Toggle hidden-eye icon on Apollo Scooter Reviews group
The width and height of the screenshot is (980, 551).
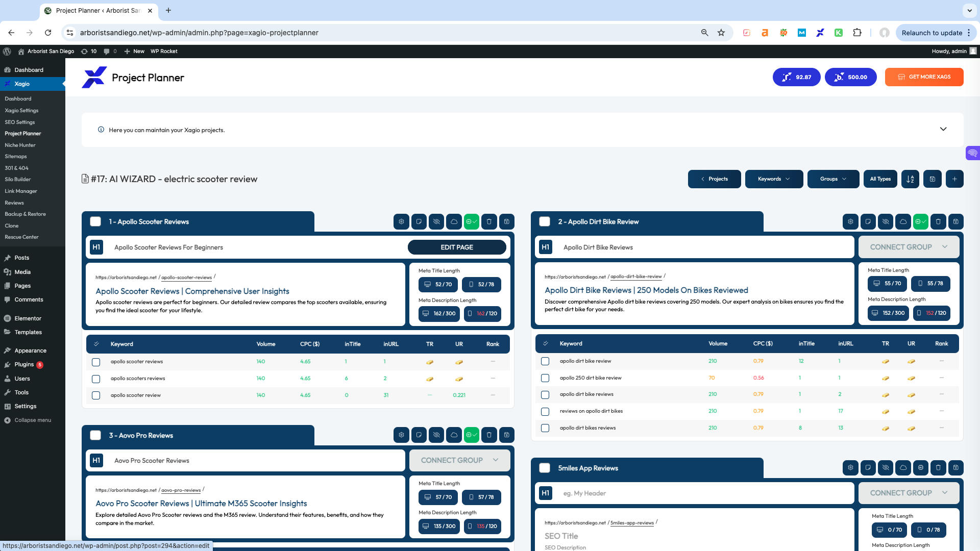point(436,221)
